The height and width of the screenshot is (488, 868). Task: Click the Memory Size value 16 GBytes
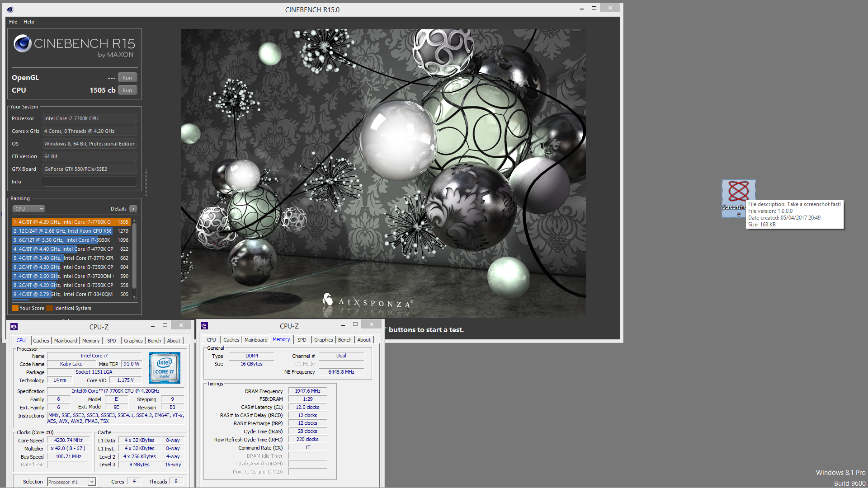tap(252, 364)
